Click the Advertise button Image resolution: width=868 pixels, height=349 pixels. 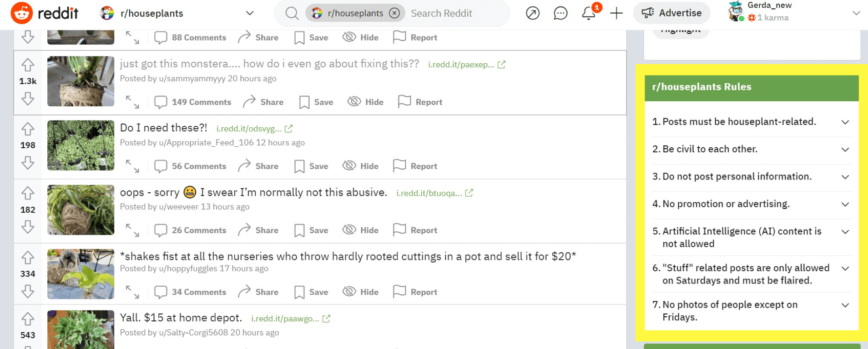pos(672,13)
